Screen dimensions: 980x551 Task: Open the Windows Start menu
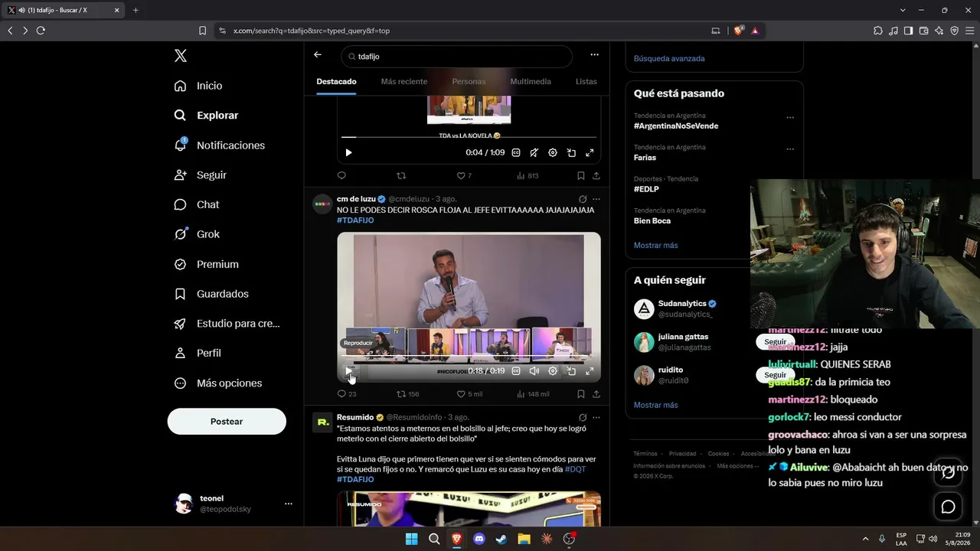(x=411, y=539)
